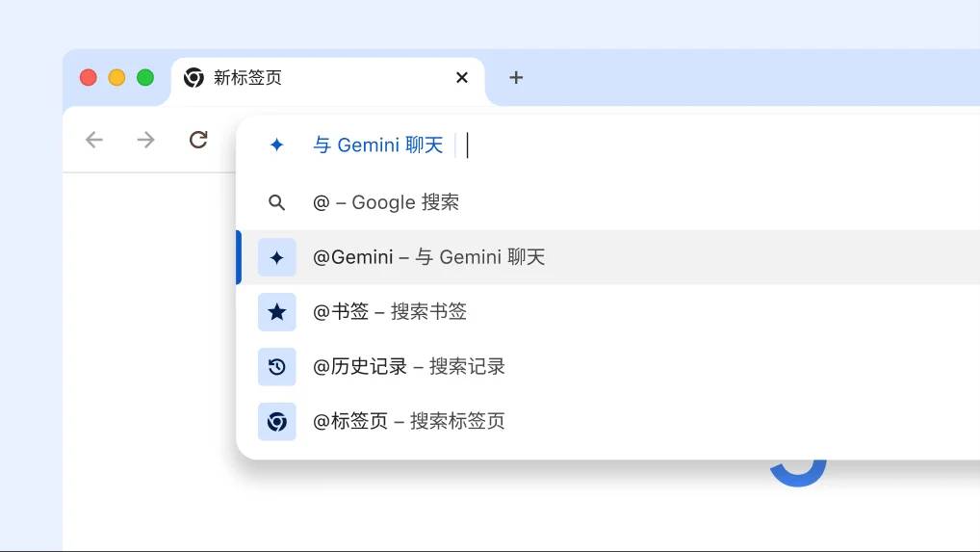The image size is (980, 552).
Task: Select the 新标签页 tab
Action: pyautogui.click(x=289, y=78)
